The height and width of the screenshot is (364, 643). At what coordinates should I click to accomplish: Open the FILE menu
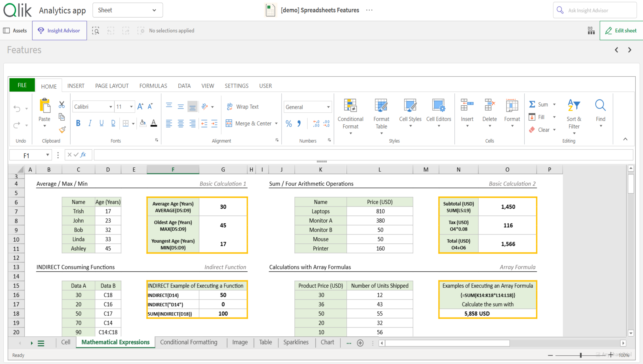(x=22, y=85)
